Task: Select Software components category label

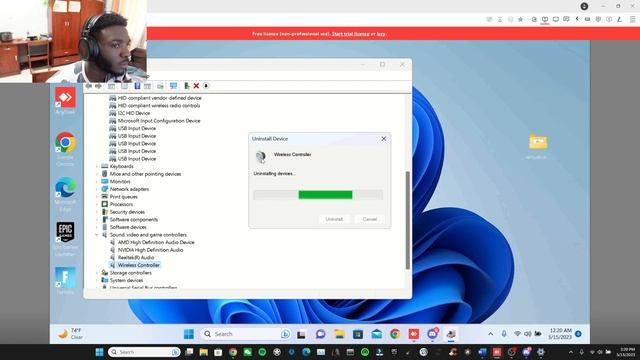Action: pos(133,220)
